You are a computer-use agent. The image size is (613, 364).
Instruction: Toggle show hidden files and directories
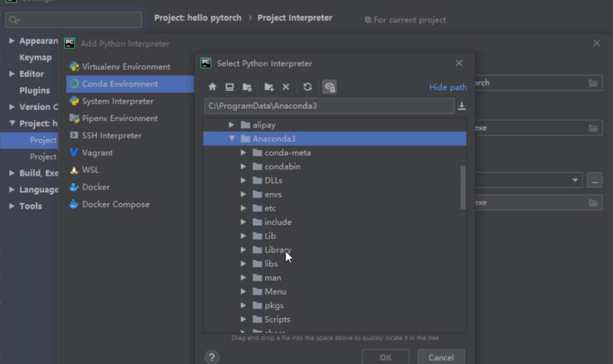point(329,87)
